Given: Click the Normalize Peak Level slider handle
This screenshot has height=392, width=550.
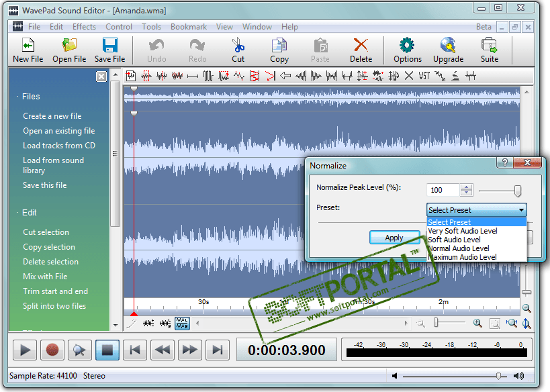Looking at the screenshot, I should click(x=518, y=191).
